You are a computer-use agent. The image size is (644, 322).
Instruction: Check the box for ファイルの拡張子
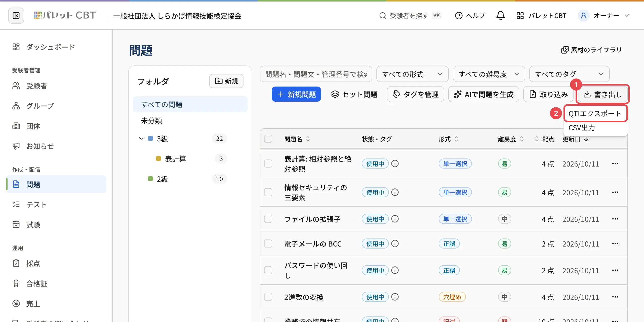(x=268, y=219)
